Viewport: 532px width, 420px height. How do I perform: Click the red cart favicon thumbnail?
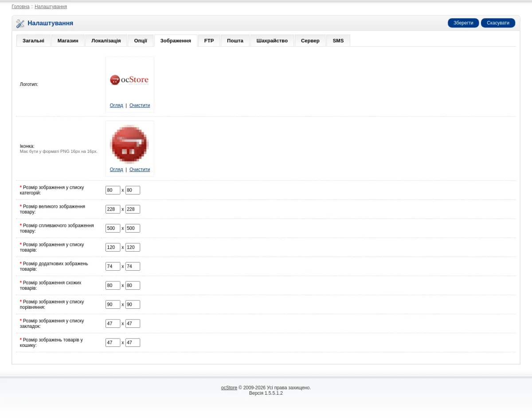coord(129,144)
